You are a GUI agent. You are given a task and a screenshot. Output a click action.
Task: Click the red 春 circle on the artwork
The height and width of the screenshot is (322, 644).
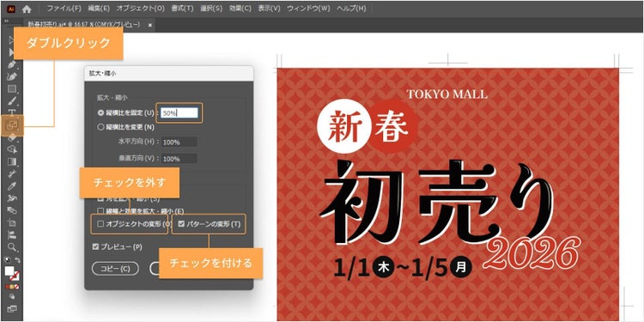coord(392,126)
